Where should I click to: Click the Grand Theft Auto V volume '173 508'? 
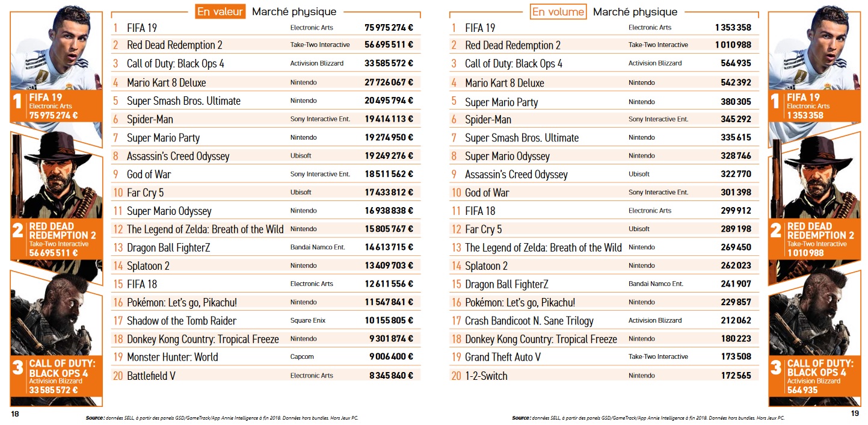[736, 357]
